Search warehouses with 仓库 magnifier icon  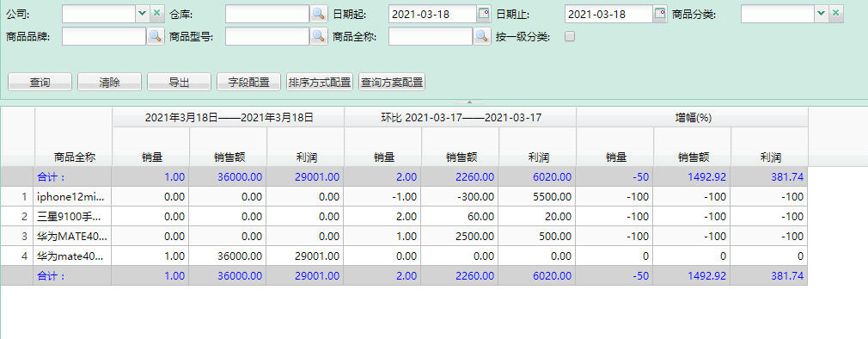point(318,14)
